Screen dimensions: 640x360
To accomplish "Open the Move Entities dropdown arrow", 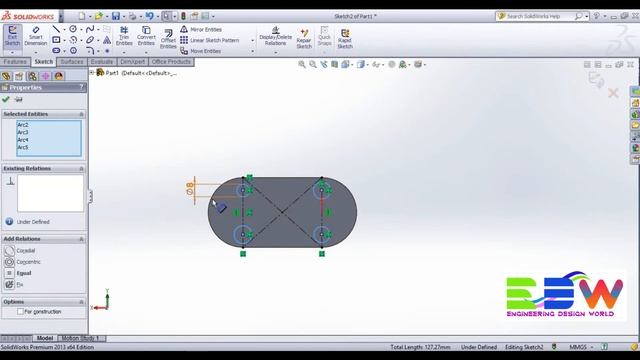I will coord(252,51).
